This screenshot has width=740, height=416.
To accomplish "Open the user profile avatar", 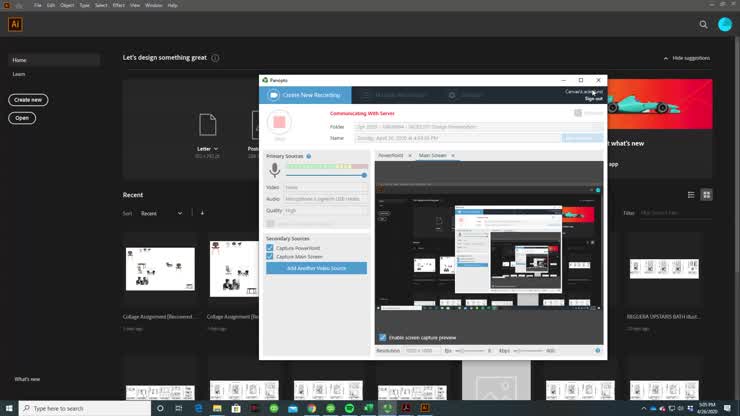I will (726, 24).
